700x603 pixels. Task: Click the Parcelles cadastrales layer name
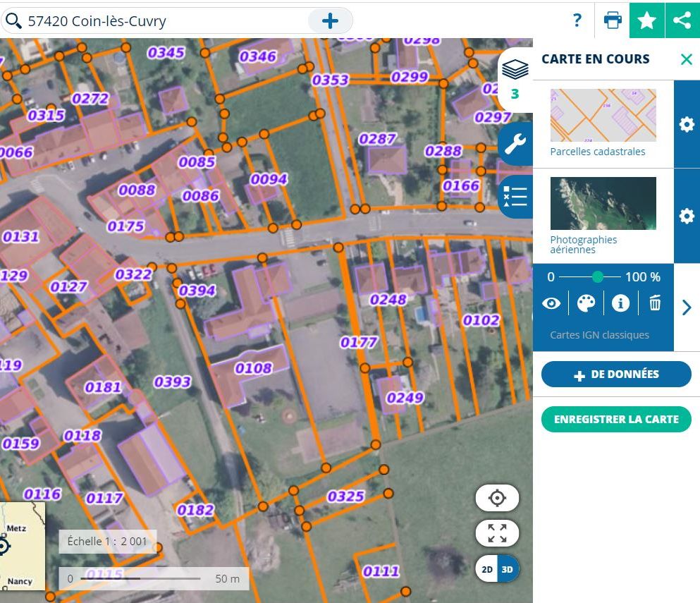tap(597, 152)
